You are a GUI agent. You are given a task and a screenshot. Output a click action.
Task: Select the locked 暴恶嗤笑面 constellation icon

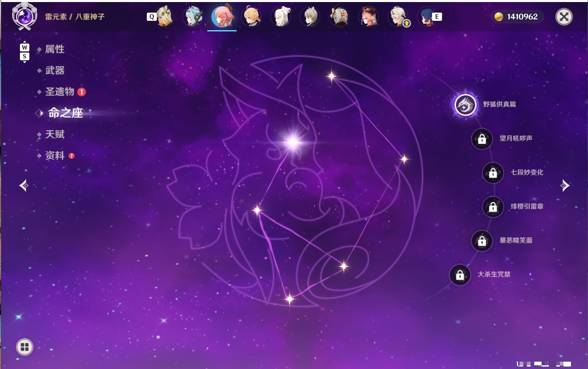tap(482, 241)
